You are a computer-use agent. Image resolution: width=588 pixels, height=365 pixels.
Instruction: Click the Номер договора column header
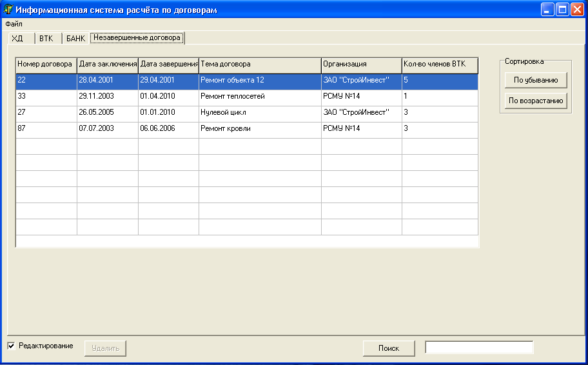46,65
